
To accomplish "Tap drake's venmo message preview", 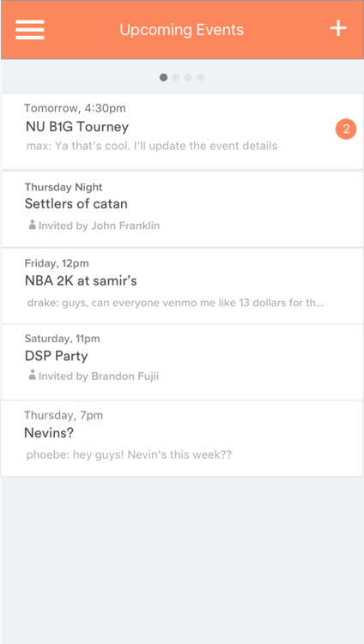I will click(x=176, y=303).
